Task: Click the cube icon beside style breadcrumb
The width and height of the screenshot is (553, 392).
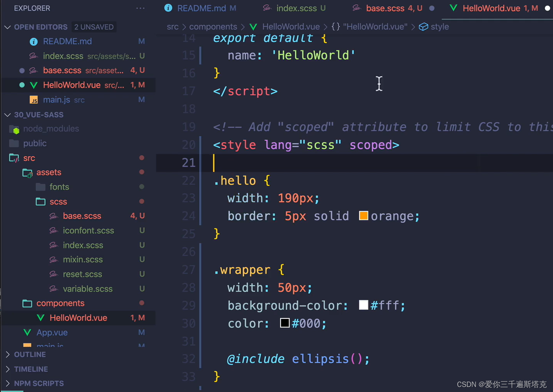Action: (424, 27)
